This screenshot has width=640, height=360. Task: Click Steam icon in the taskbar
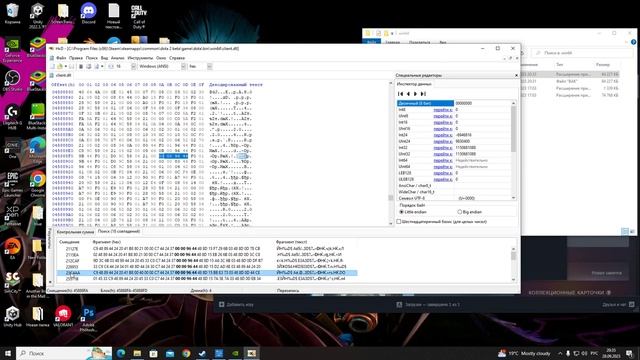tap(202, 353)
